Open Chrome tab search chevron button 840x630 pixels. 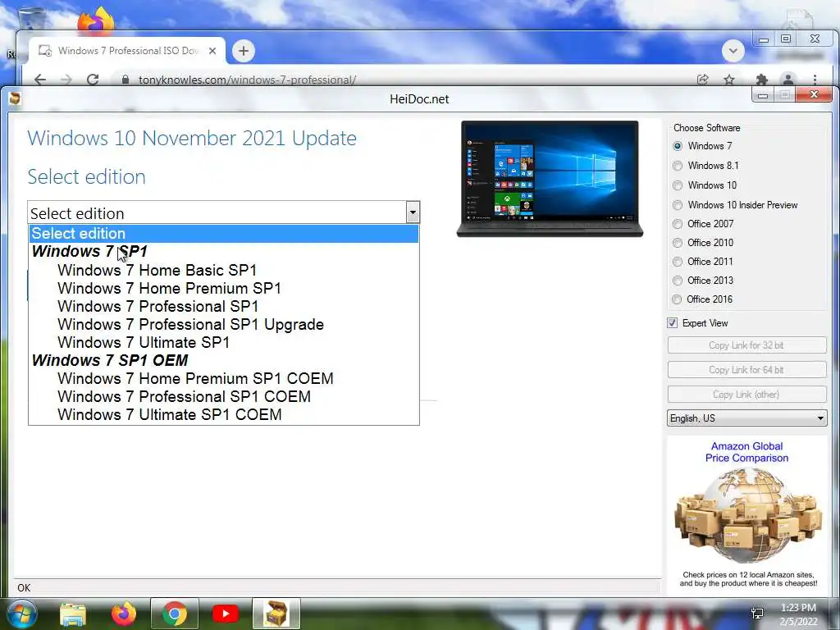[x=733, y=51]
